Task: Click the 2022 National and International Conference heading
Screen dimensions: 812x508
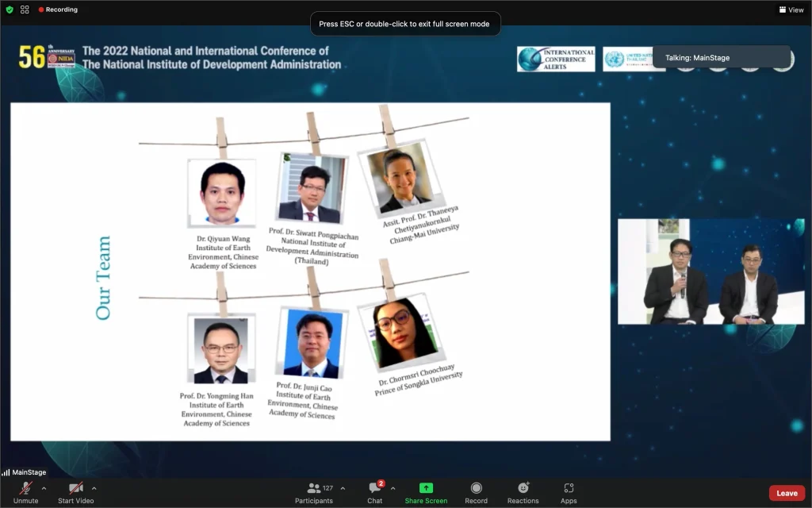Action: [x=211, y=57]
